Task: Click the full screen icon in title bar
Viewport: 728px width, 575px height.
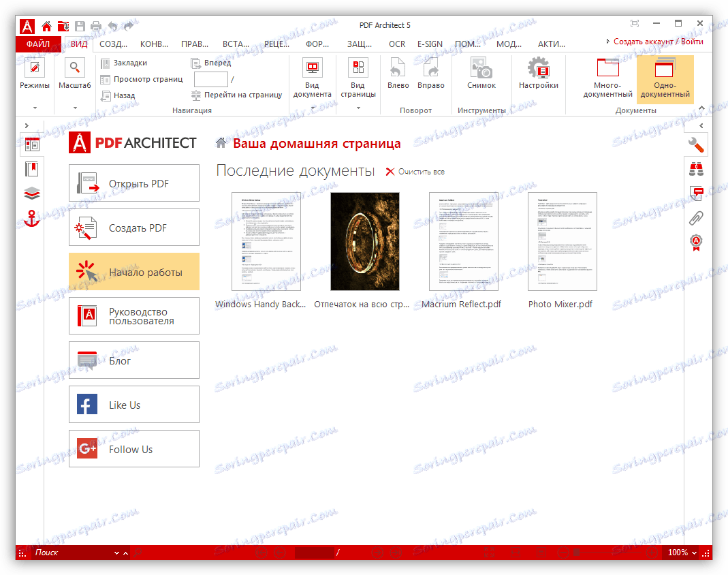Action: (634, 23)
